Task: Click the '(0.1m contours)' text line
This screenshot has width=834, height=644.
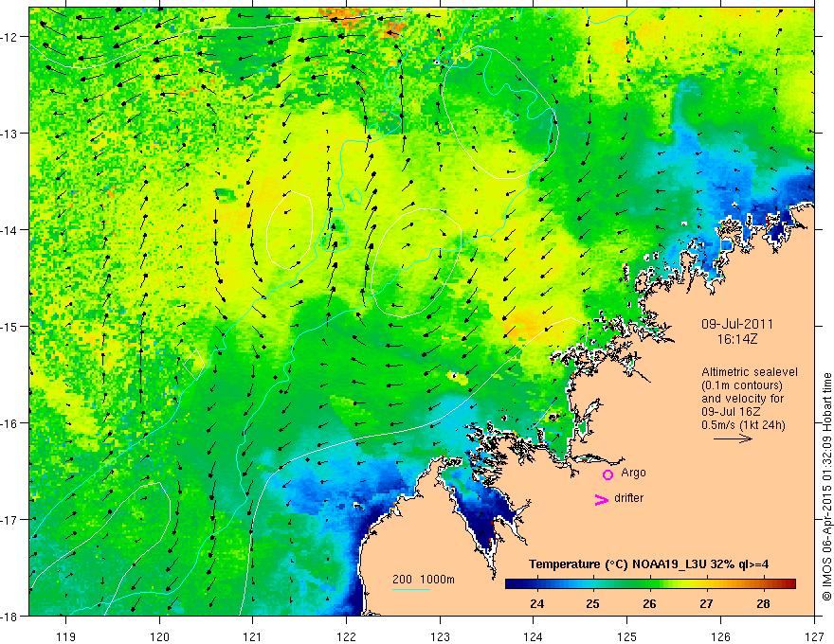Action: click(x=742, y=385)
